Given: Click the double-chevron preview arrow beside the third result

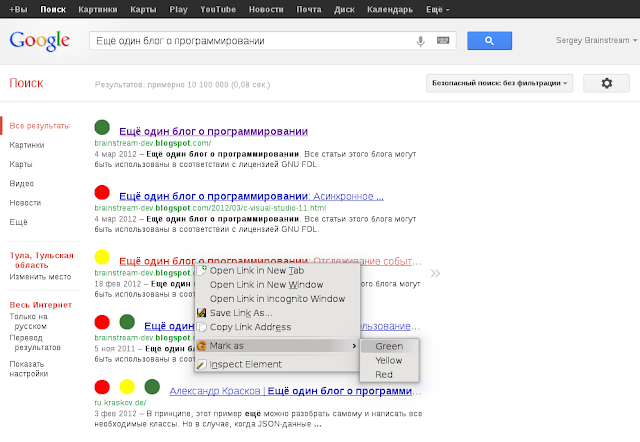Looking at the screenshot, I should 435,273.
